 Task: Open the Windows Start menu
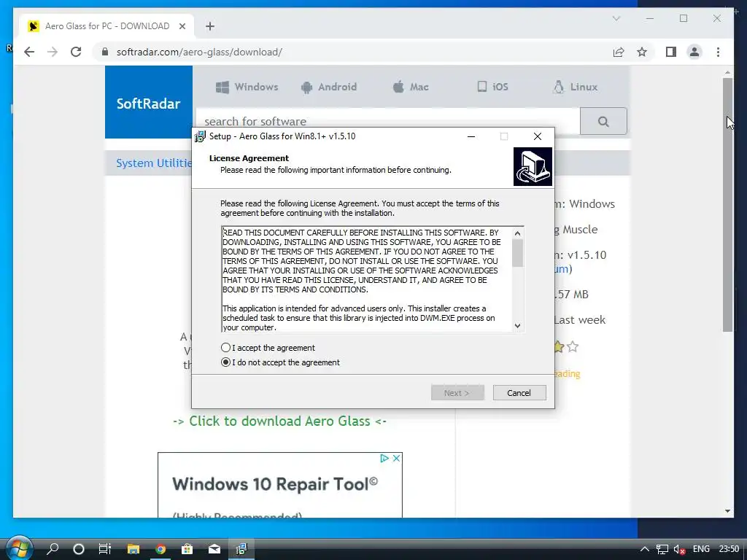click(19, 548)
